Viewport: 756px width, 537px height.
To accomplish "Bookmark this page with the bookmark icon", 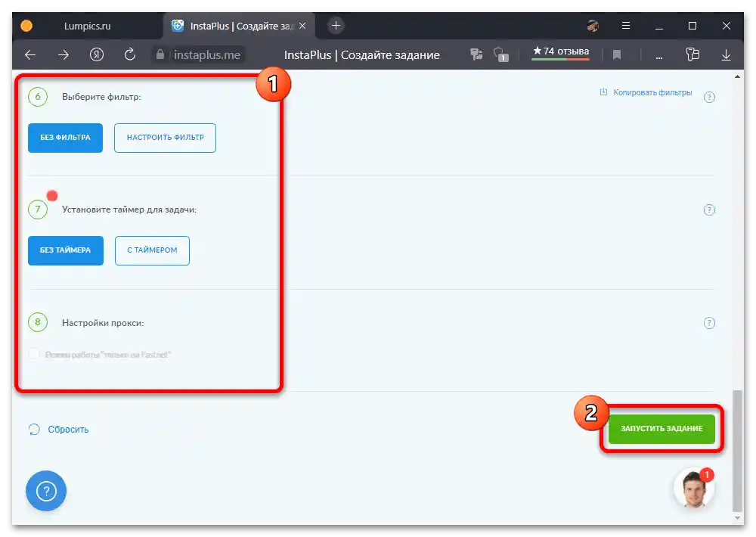I will [617, 55].
